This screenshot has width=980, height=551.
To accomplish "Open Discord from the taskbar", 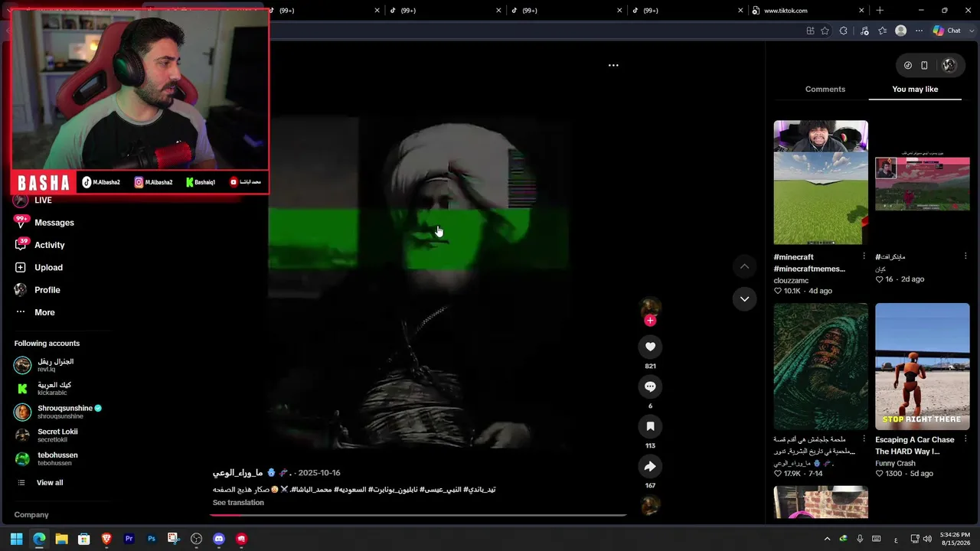I will point(219,539).
